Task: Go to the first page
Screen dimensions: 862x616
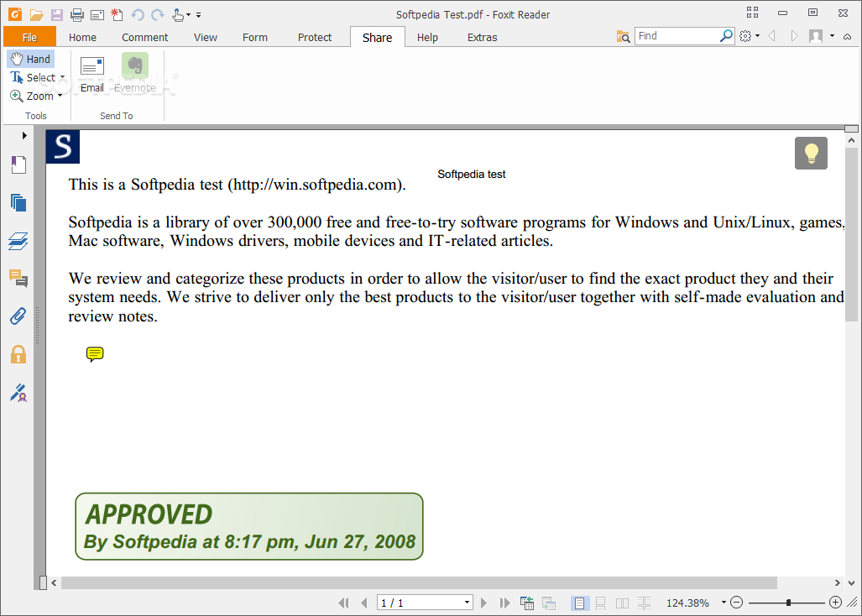Action: coord(343,603)
